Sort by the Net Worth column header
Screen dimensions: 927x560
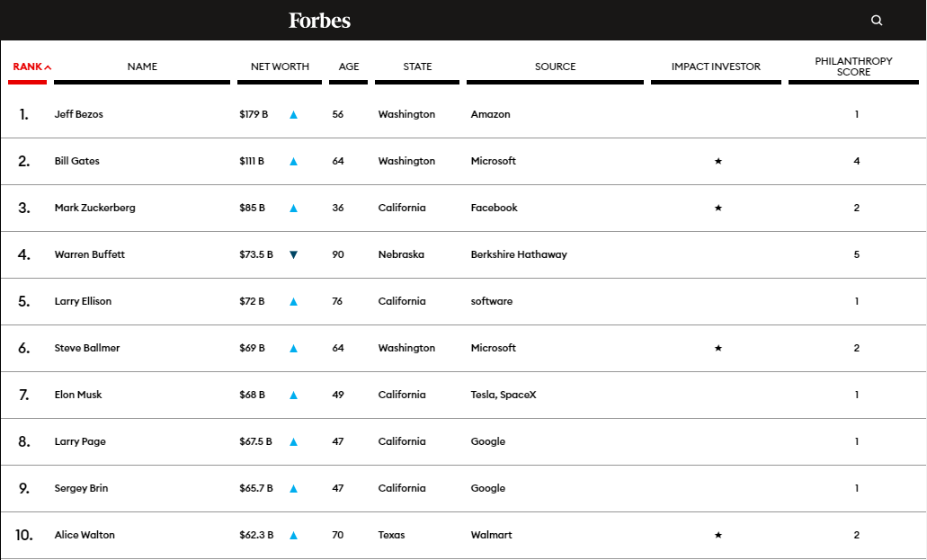point(280,67)
